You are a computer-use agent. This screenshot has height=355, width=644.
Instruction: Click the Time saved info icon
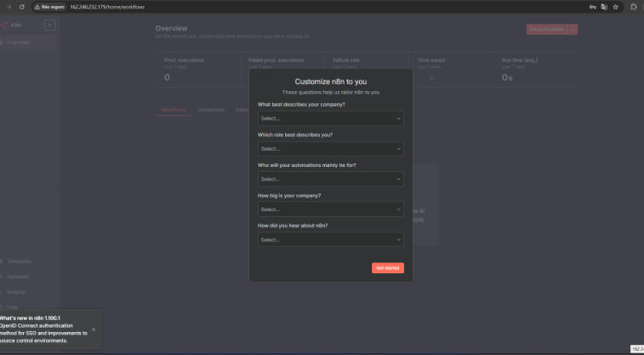coord(431,77)
